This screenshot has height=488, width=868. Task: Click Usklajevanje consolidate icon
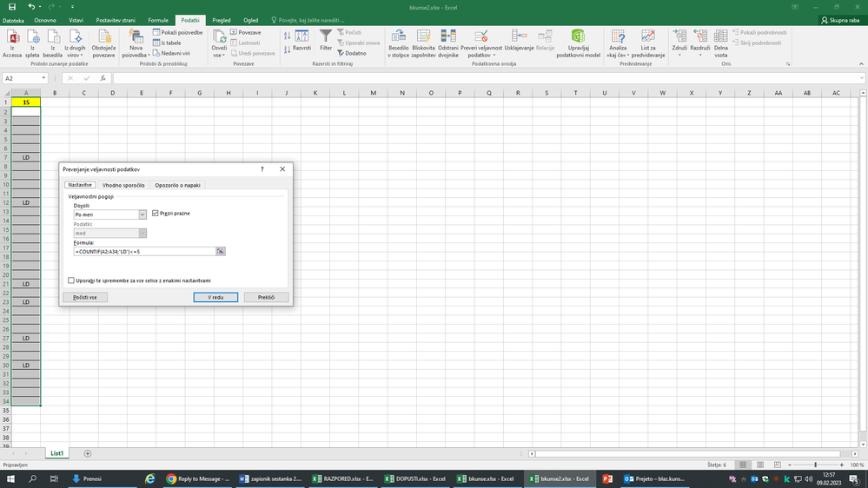coord(520,41)
